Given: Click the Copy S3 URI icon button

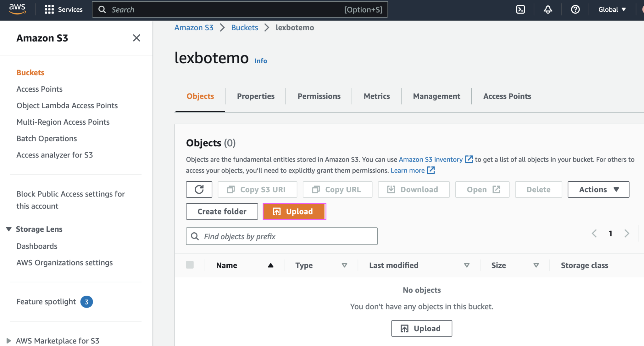Looking at the screenshot, I should click(x=232, y=189).
